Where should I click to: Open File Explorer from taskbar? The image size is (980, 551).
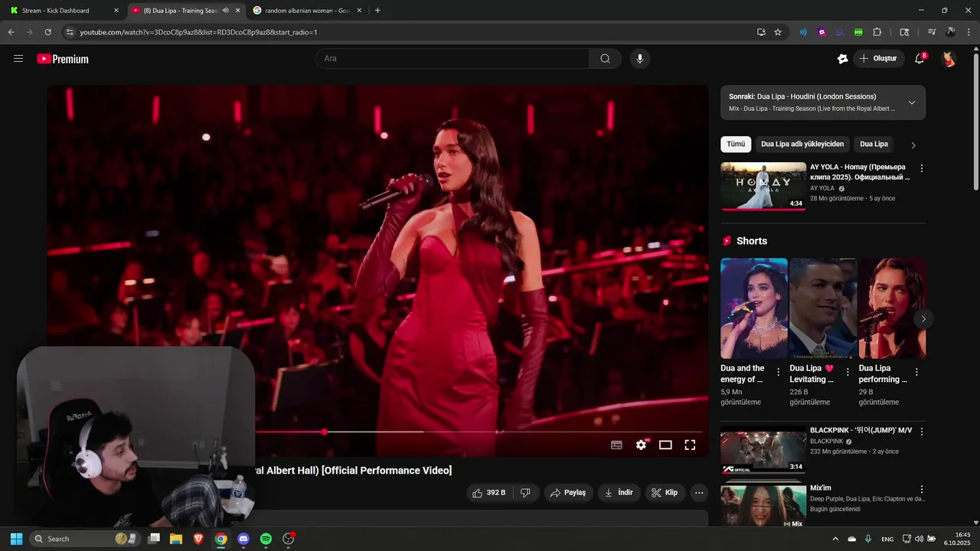(176, 539)
